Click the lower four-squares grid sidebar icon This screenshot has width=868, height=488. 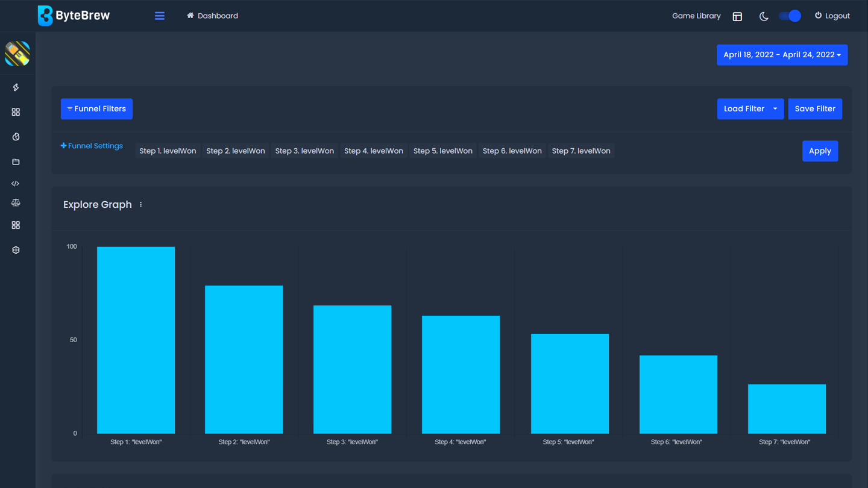tap(16, 225)
